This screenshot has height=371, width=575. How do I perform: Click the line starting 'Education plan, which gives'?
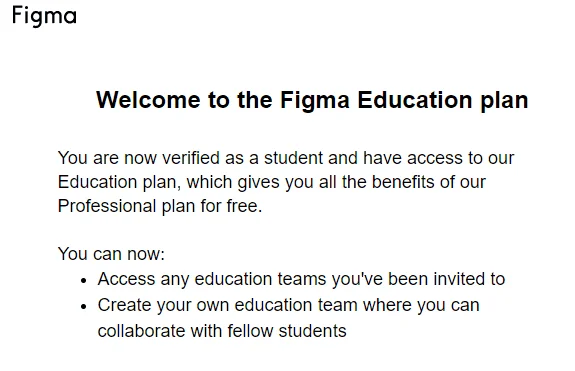coord(272,182)
